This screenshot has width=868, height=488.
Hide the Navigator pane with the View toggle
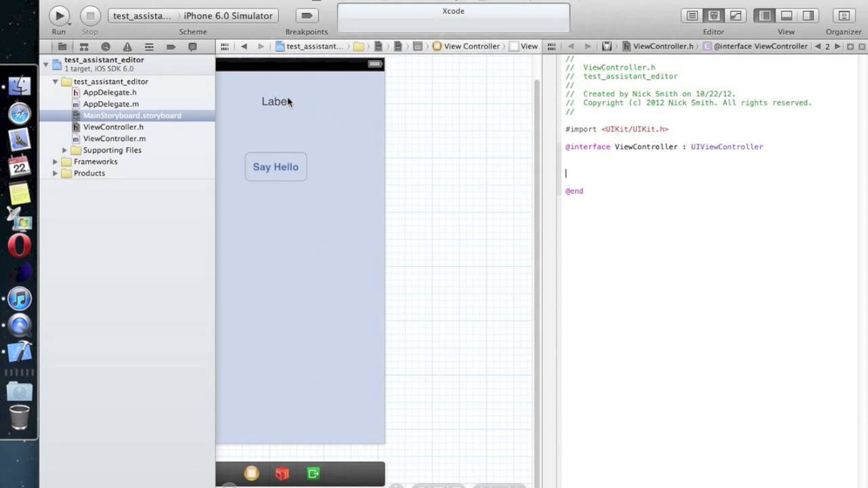pos(765,16)
